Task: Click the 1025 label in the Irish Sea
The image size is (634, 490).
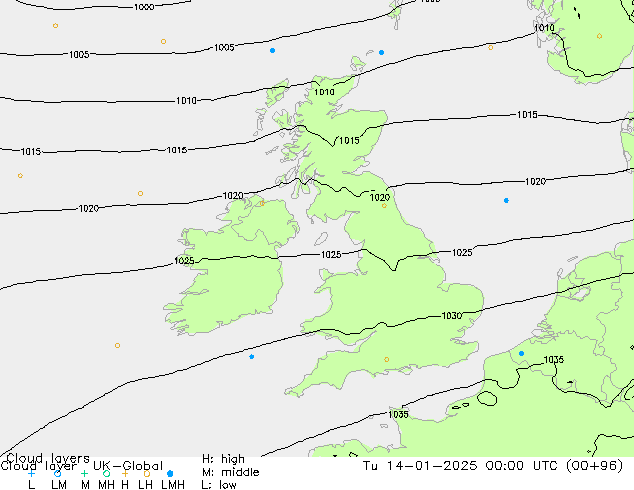Action: pos(331,255)
